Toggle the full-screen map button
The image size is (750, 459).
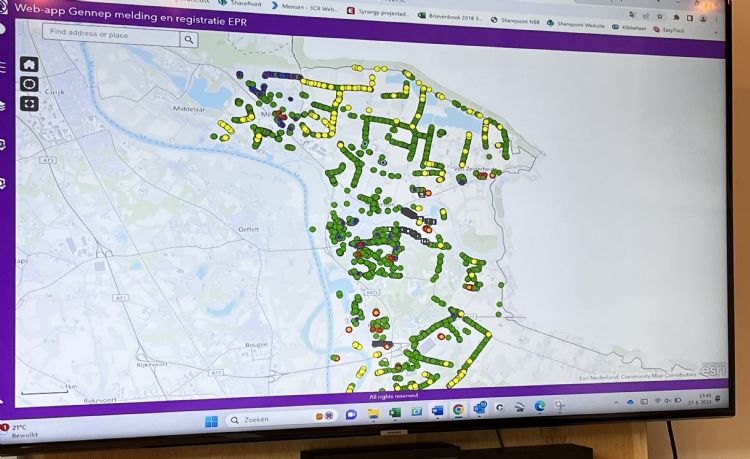[x=29, y=103]
